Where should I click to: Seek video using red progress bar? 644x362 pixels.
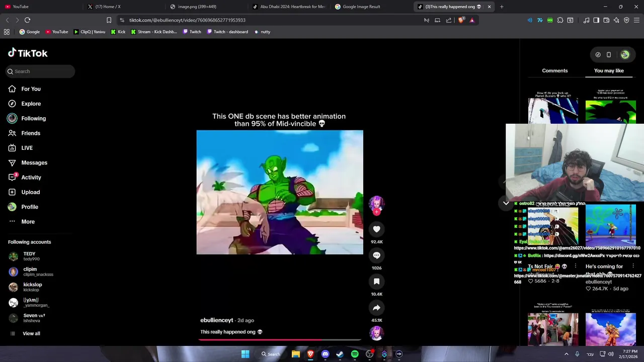pos(280,339)
